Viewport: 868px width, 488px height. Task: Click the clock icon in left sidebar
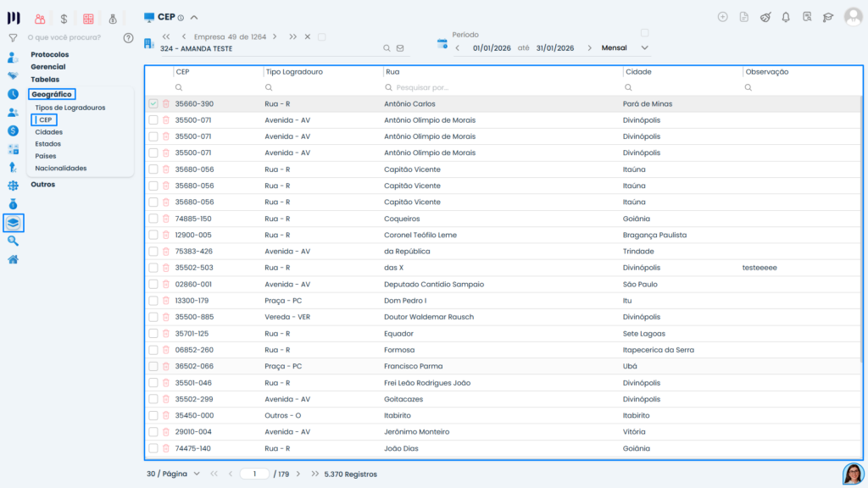tap(13, 94)
